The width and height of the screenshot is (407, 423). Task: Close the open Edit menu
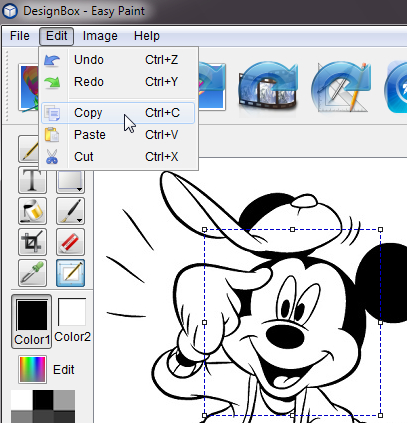pos(56,36)
